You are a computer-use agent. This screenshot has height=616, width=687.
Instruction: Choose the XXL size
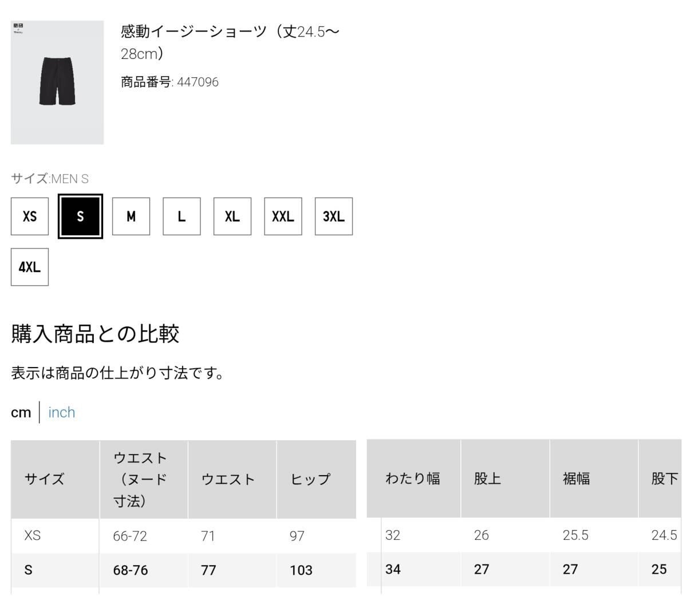coord(283,216)
